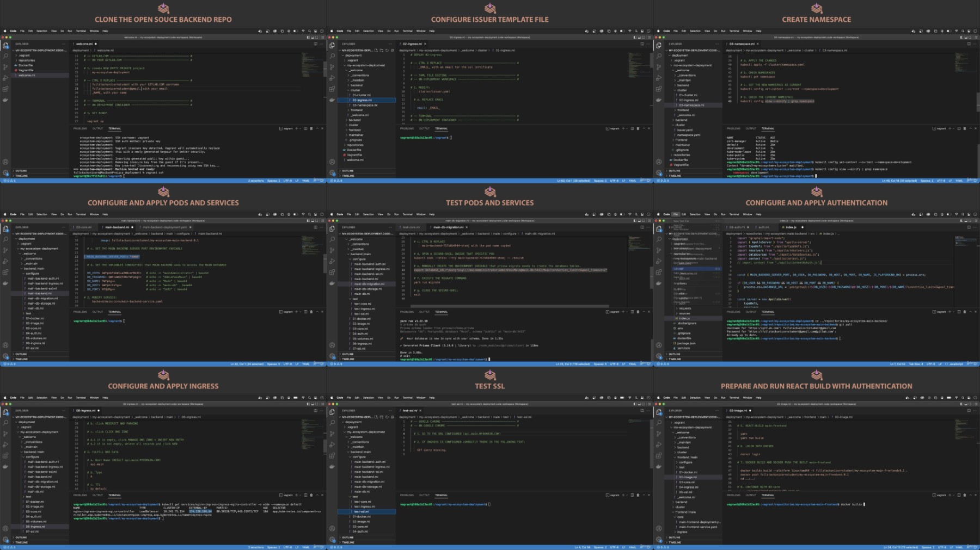Viewport: 980px width, 550px height.
Task: Open Docker view in Clone Backend Repo window
Action: [5, 100]
